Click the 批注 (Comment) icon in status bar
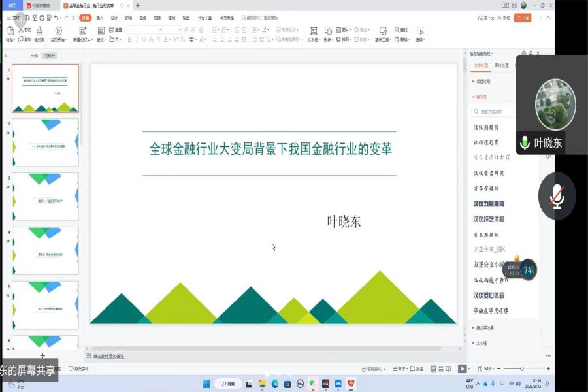Screen dimensions: 588x392 click(415, 368)
